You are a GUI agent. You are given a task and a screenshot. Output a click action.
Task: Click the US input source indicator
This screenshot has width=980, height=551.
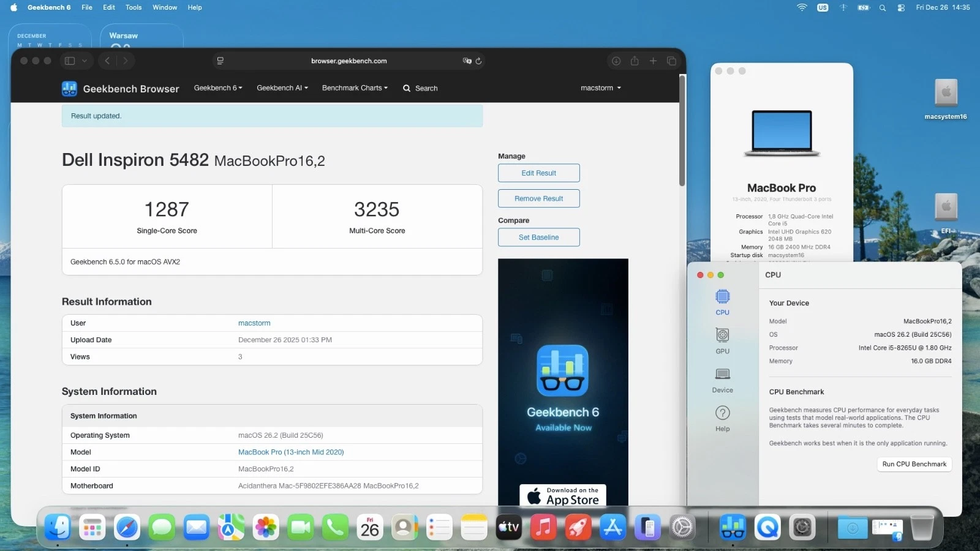pos(823,7)
